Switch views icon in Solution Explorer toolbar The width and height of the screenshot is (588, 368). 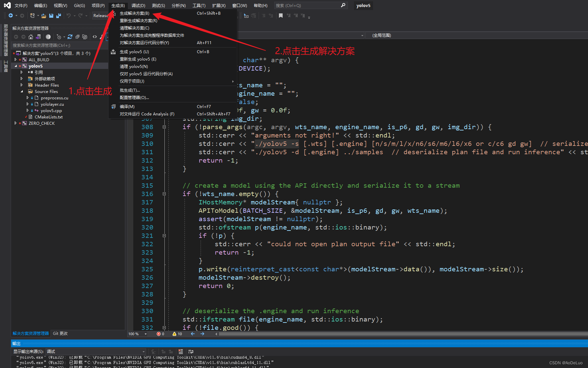click(39, 37)
